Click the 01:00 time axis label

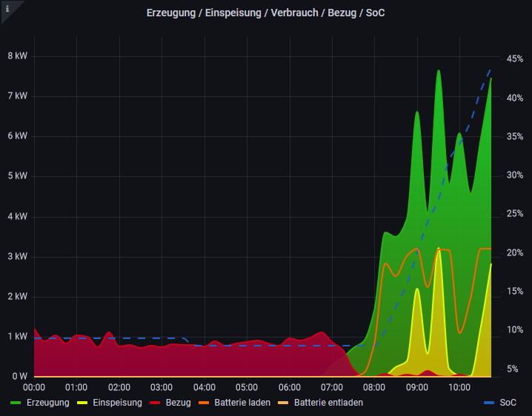coord(76,388)
